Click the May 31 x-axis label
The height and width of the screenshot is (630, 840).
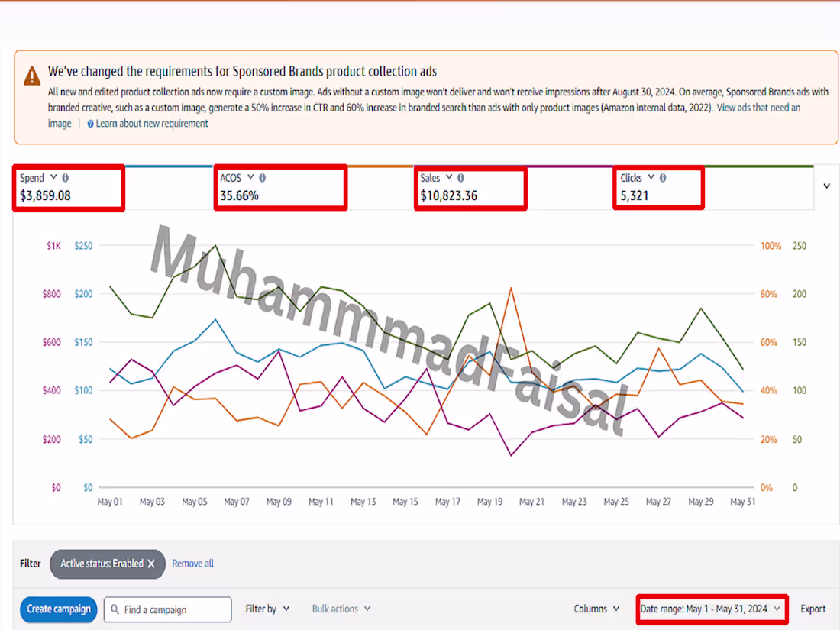(x=743, y=502)
